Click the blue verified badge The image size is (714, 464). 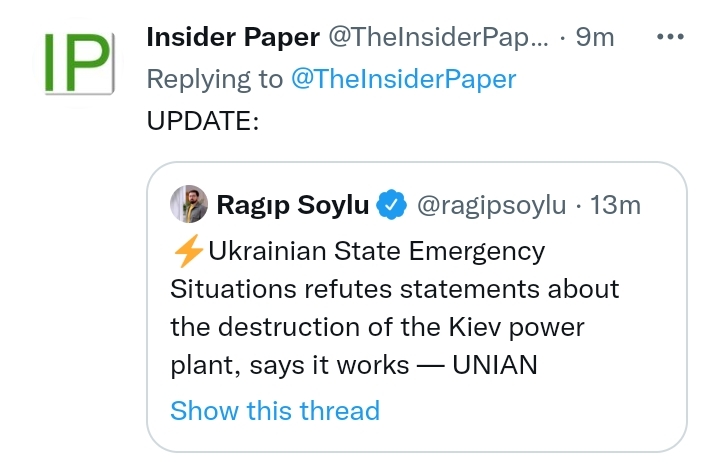[x=392, y=206]
